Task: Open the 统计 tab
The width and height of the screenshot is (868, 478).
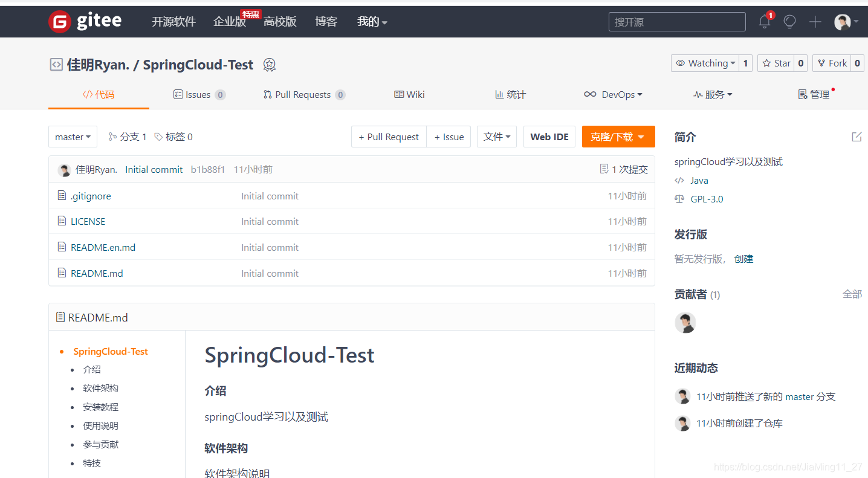Action: coord(510,94)
